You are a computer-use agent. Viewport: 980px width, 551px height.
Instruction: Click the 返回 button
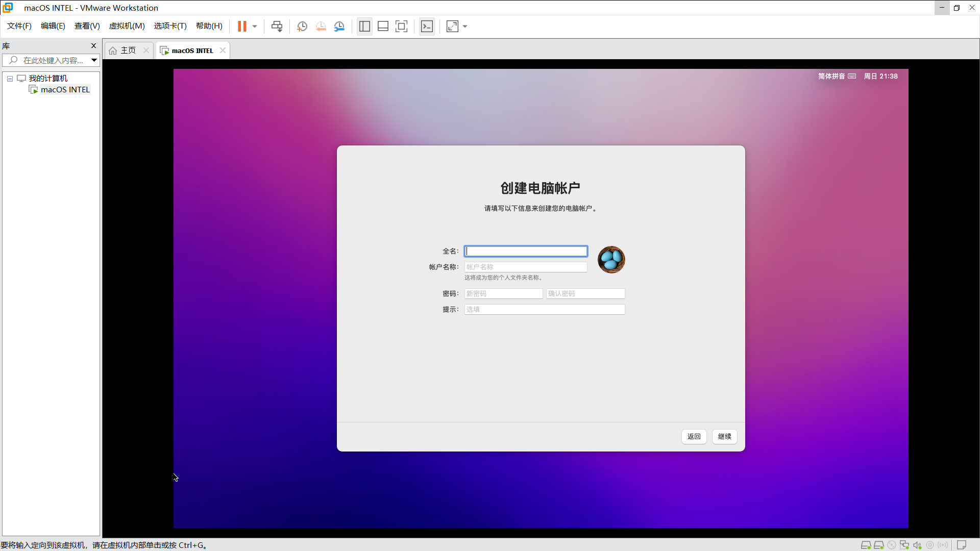point(694,436)
